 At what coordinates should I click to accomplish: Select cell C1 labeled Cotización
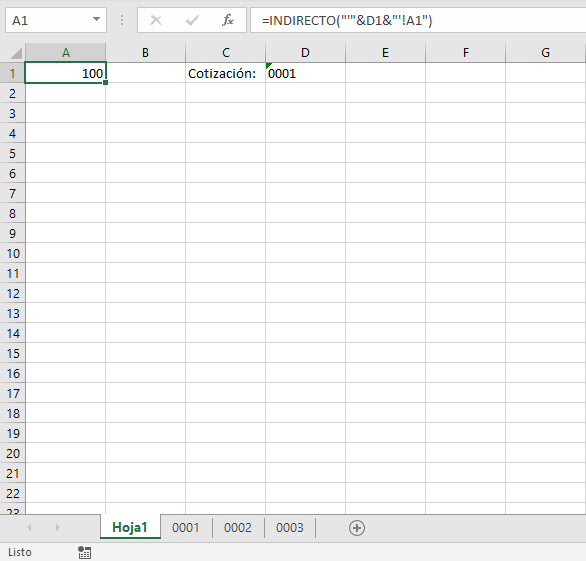pos(225,73)
